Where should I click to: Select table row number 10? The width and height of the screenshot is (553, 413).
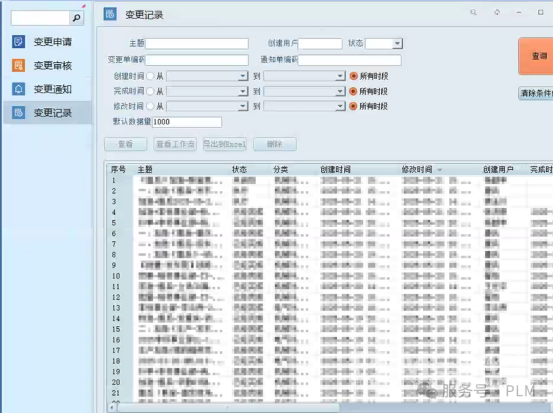pyautogui.click(x=330, y=276)
